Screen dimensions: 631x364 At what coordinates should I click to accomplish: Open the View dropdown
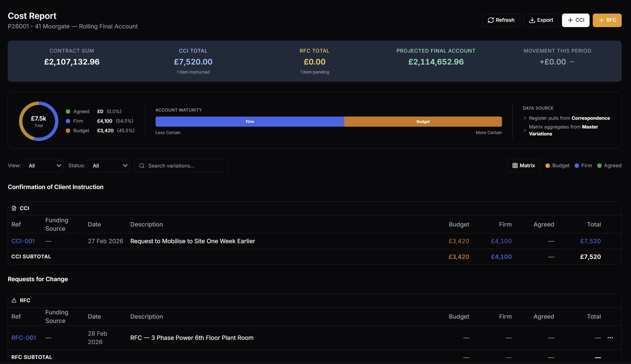click(x=43, y=165)
